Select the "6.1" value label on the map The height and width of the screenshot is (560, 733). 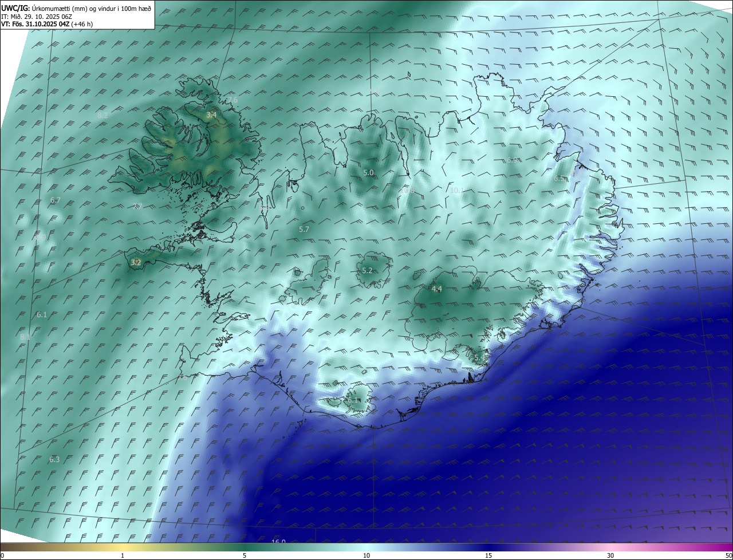coord(42,315)
